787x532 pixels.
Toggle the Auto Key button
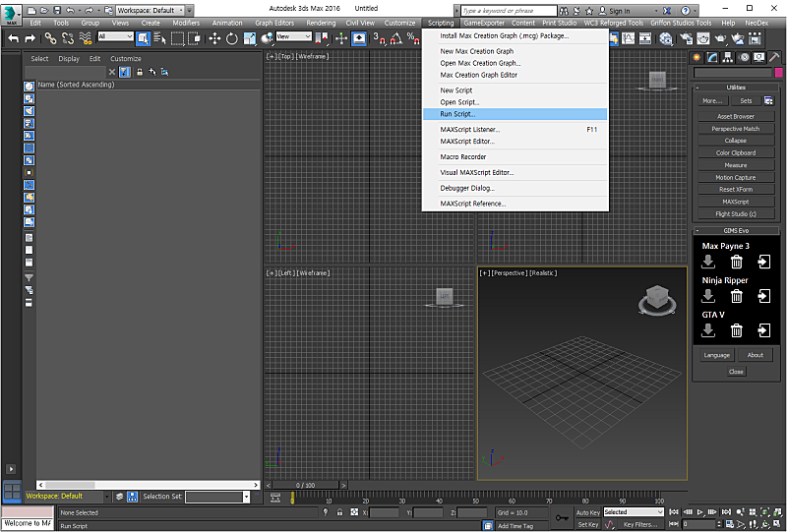pos(588,512)
